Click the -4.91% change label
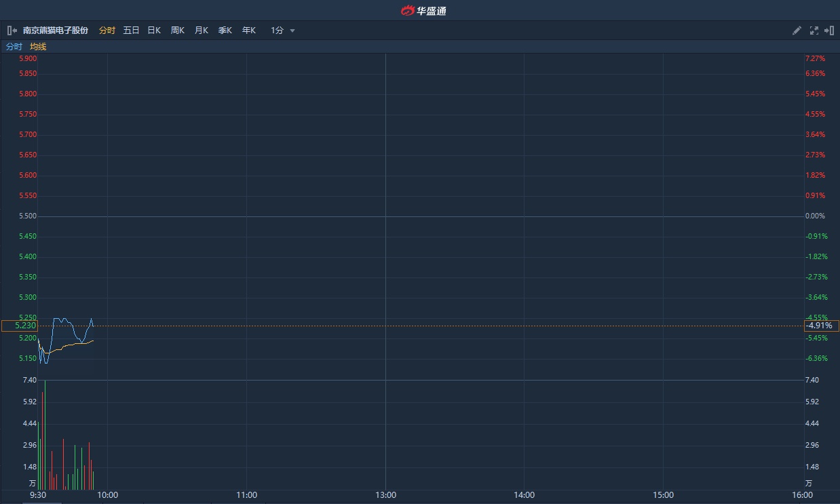840x504 pixels. point(819,326)
